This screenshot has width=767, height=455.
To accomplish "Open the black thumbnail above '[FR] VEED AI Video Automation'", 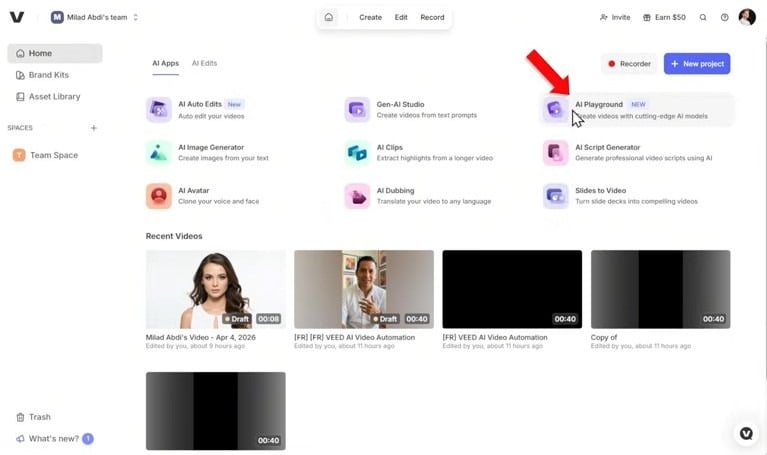I will pos(512,289).
